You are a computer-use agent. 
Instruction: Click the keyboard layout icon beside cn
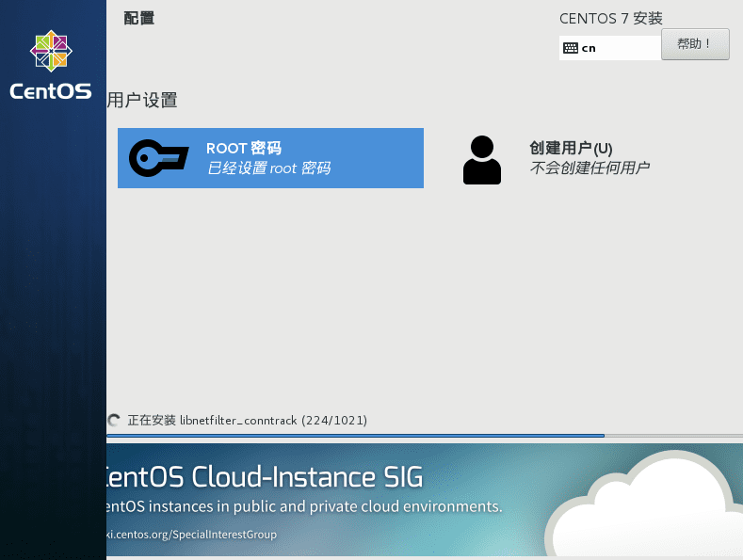(571, 48)
